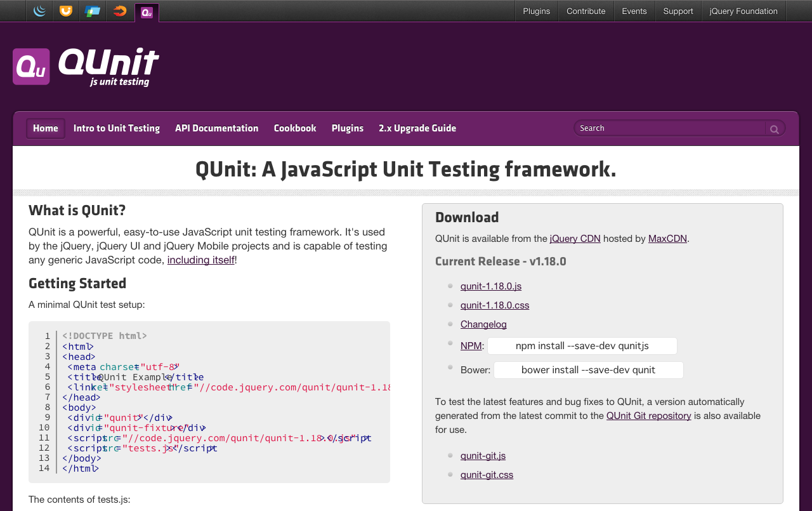Open the 2.x Upgrade Guide
This screenshot has width=812, height=511.
417,128
